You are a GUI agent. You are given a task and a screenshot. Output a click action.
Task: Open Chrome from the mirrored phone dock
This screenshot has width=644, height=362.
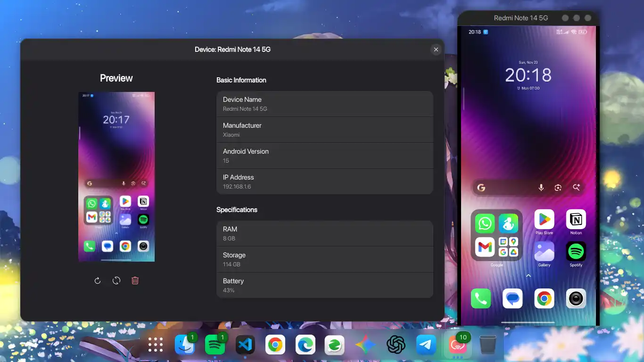point(544,298)
